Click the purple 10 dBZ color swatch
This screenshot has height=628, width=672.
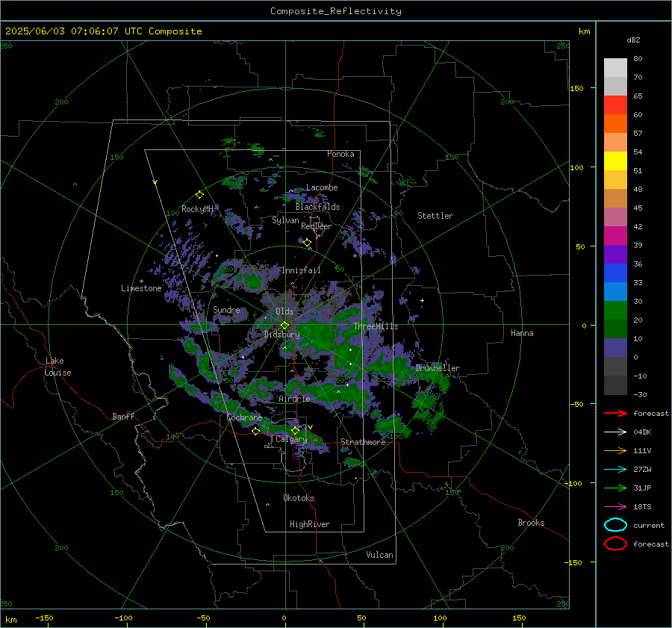(615, 348)
